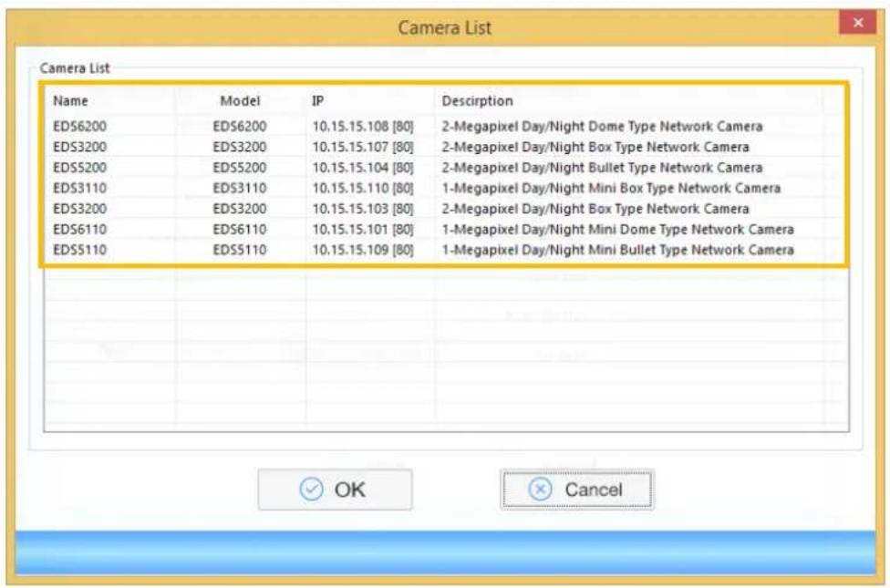The image size is (890, 588).
Task: Click the 1-Megapixel Mini Bullet Type description
Action: (617, 250)
